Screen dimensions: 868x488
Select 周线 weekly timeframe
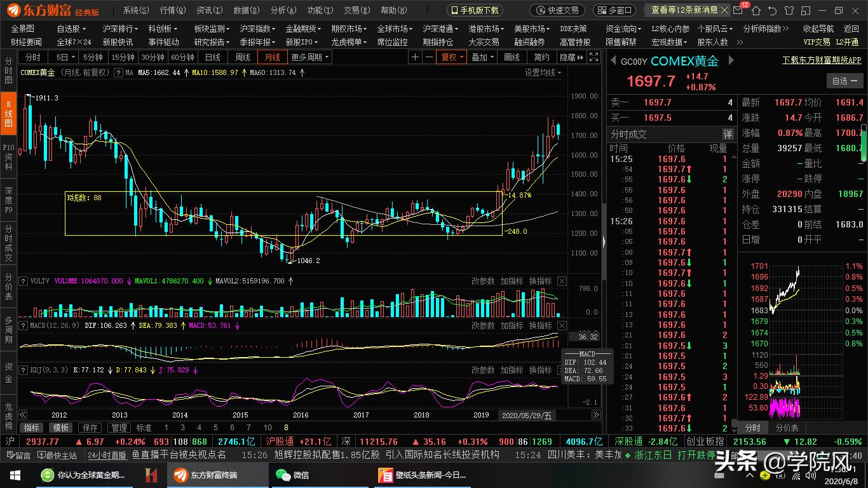(x=242, y=57)
